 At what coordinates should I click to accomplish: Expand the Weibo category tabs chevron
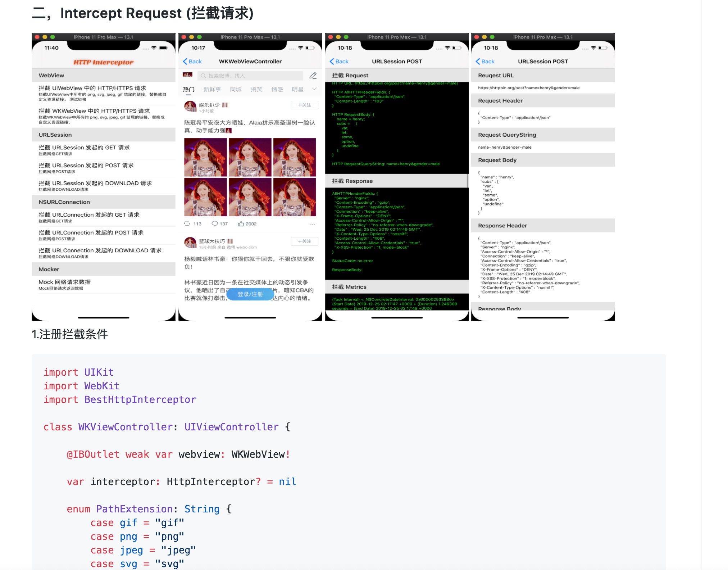314,89
